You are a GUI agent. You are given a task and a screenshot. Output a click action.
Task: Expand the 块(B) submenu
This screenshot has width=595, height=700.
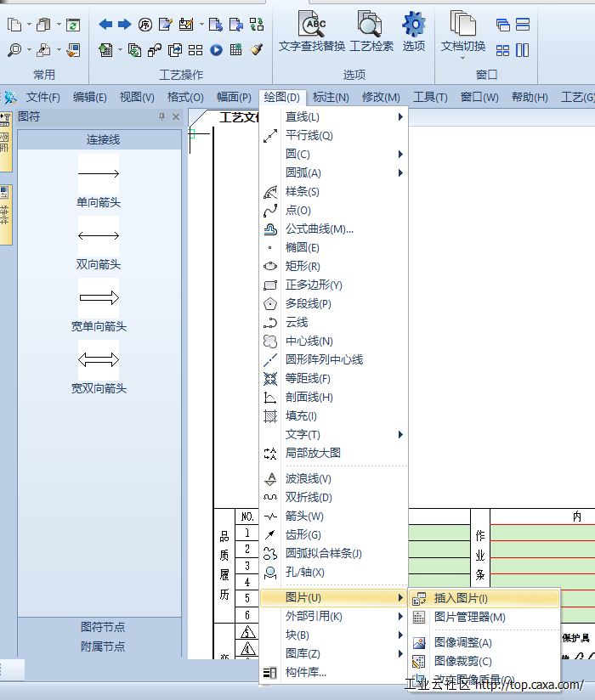tap(333, 635)
